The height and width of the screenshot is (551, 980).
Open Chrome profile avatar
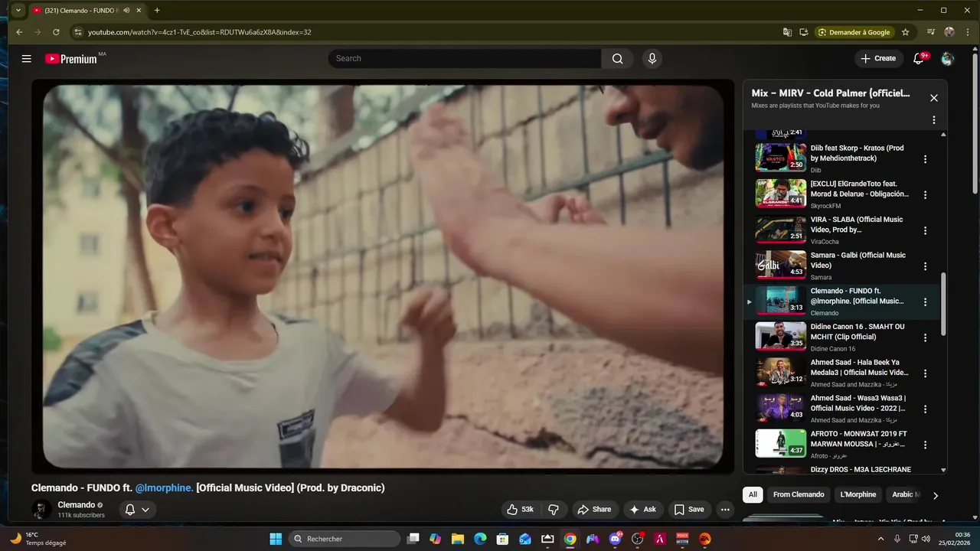(949, 32)
